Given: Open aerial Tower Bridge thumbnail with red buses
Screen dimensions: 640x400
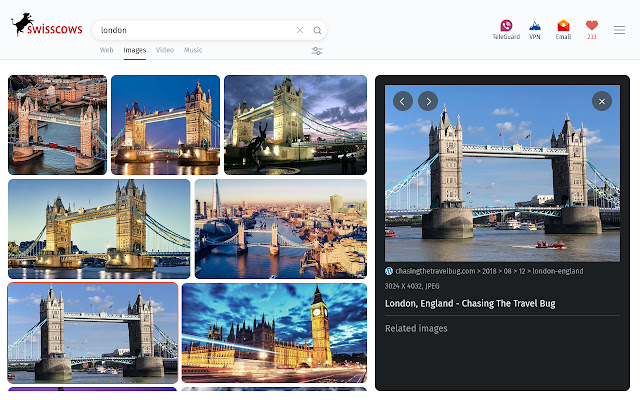Looking at the screenshot, I should pos(58,125).
